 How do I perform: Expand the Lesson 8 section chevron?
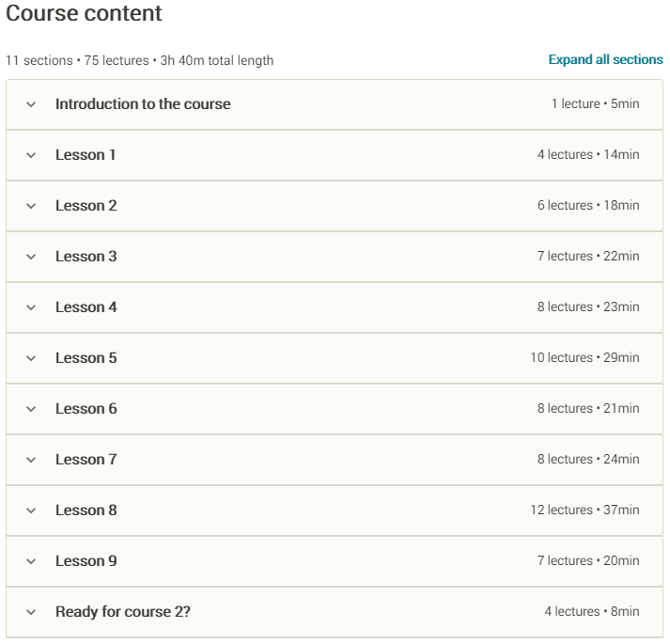(x=31, y=510)
